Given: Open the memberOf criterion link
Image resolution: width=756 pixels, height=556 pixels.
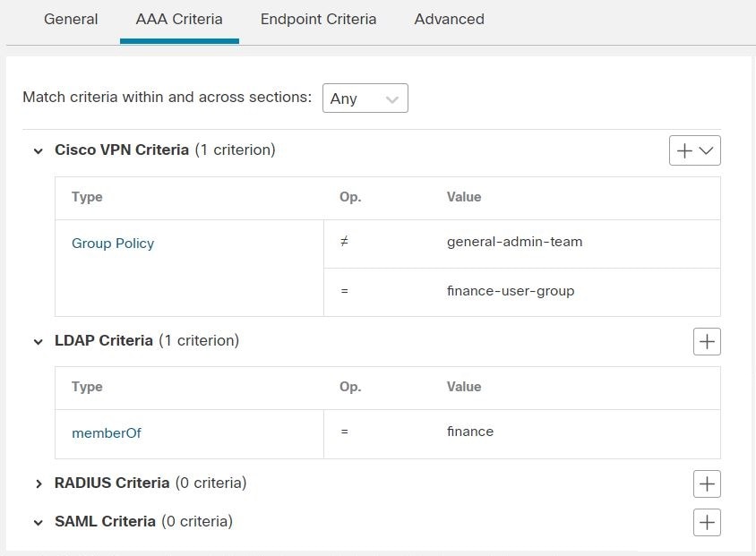Looking at the screenshot, I should 107,433.
